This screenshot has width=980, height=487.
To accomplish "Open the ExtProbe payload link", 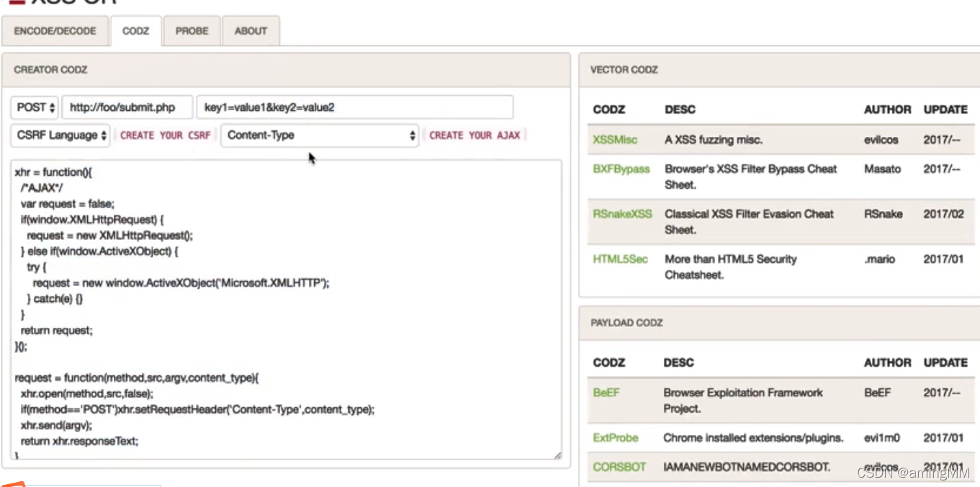I will point(616,438).
